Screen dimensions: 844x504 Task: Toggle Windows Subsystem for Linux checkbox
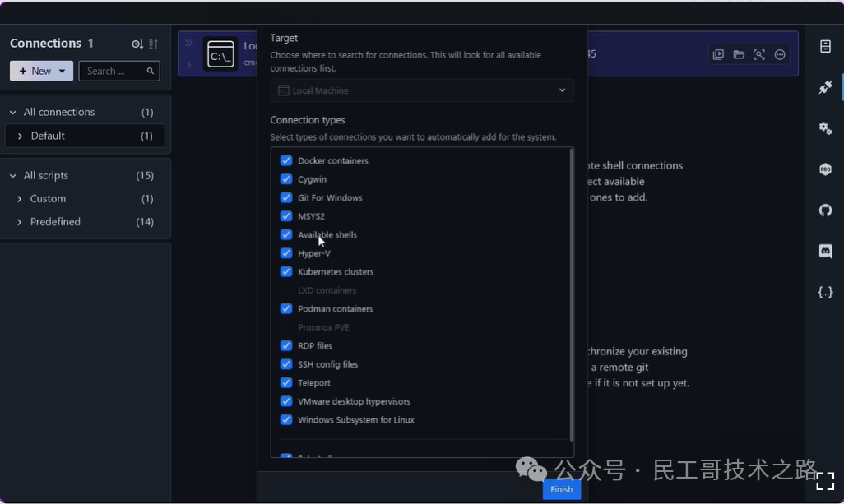coord(286,419)
